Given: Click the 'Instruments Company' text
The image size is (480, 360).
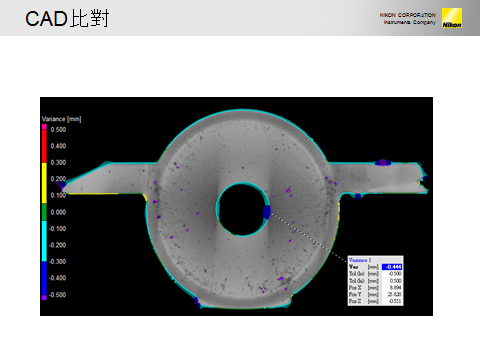Looking at the screenshot, I should click(410, 22).
